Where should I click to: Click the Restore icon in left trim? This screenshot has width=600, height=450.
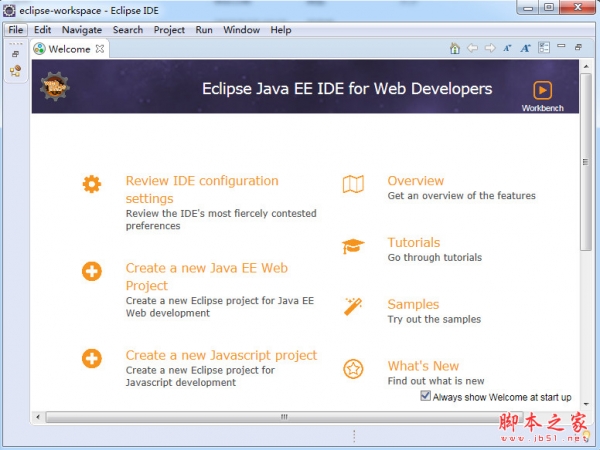point(15,54)
